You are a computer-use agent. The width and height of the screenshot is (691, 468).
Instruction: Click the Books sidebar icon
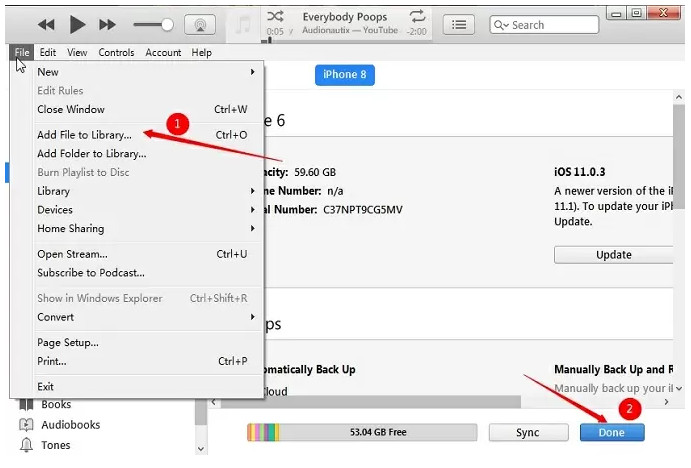coord(26,404)
